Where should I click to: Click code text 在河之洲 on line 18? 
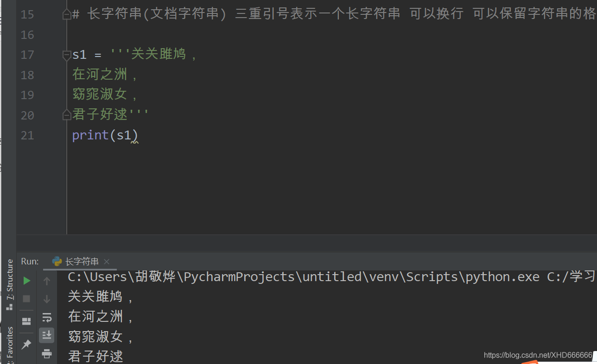pos(100,75)
